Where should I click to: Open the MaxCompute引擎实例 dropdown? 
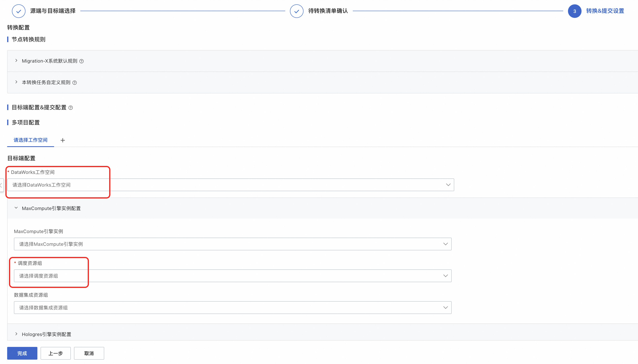232,244
